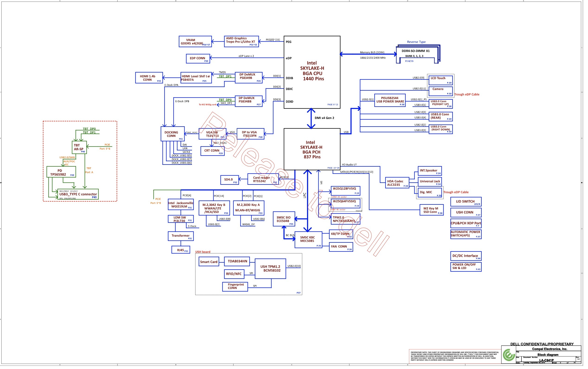Click USB3.0 Conn PS(RIGHT UP) block

click(441, 104)
